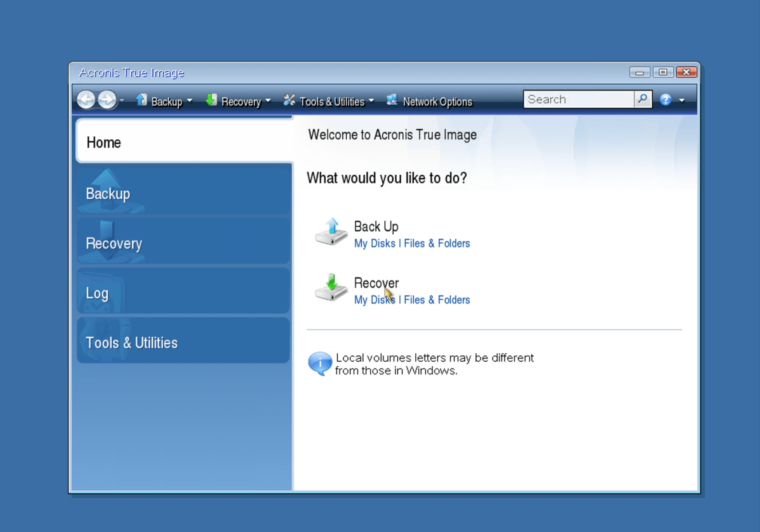Select the Log sidebar tab
Image resolution: width=760 pixels, height=532 pixels.
[183, 291]
